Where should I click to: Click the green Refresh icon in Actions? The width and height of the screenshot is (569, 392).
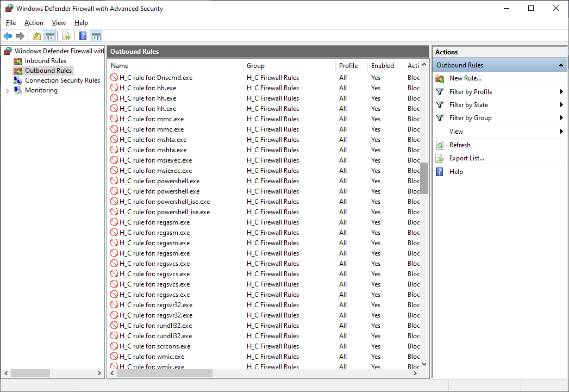tap(440, 145)
